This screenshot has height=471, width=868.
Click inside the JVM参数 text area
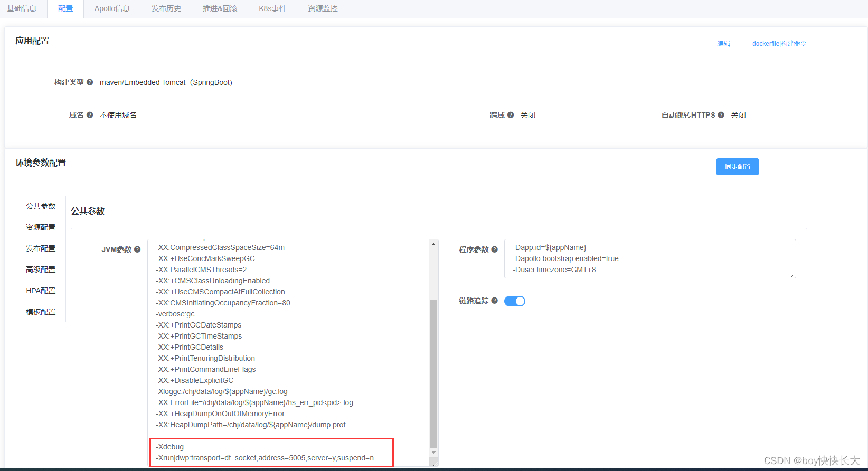293,353
